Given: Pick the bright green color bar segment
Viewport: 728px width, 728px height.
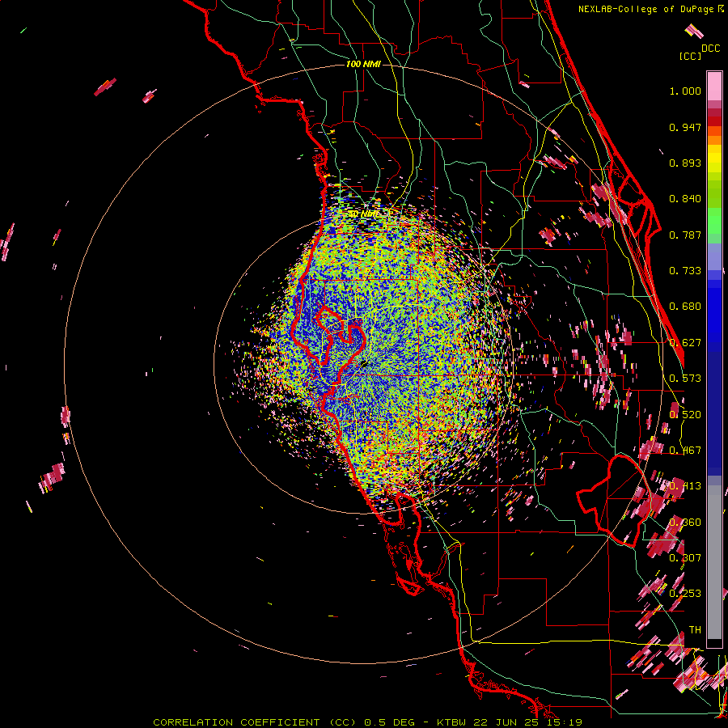Looking at the screenshot, I should pos(714,221).
